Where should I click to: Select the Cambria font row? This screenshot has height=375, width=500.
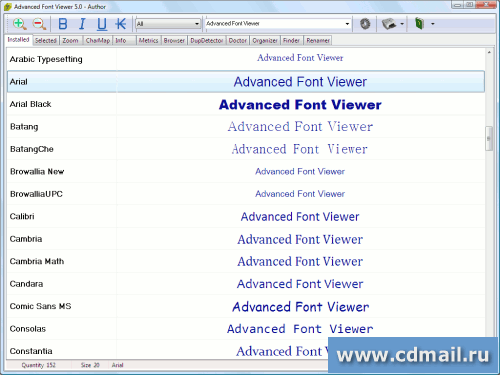246,239
